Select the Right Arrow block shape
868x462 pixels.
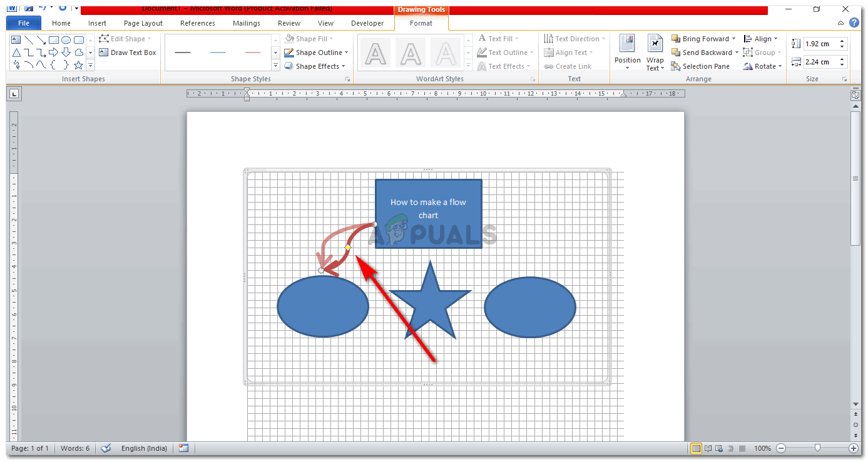tap(54, 53)
